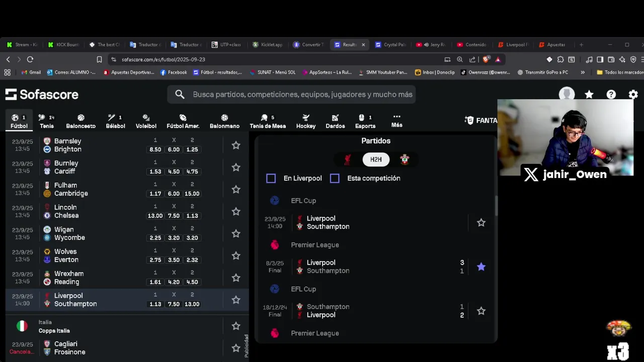
Task: Open the Lincoln vs Chelsea match row
Action: click(127, 212)
